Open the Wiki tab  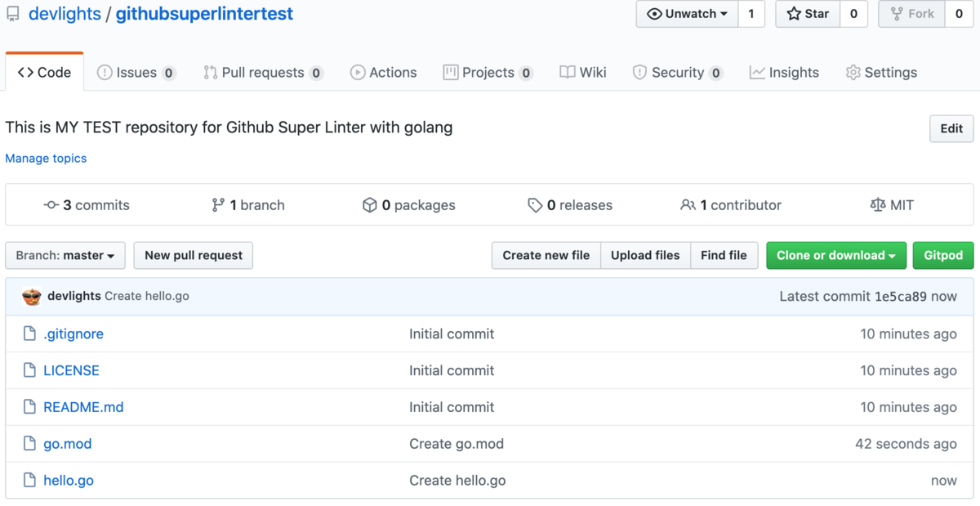click(x=583, y=73)
